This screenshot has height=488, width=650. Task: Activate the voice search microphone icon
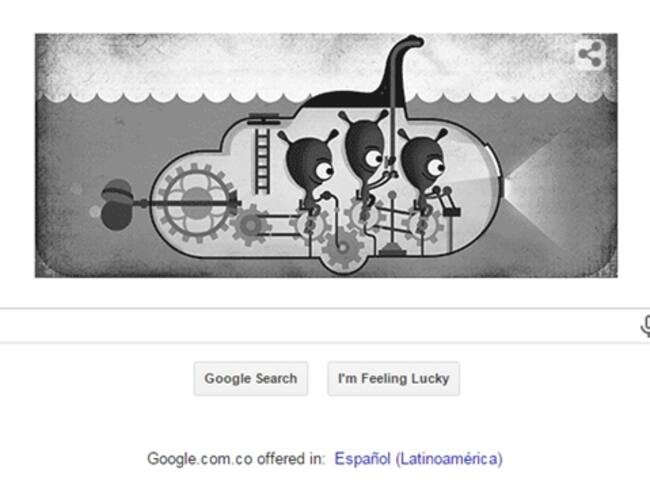[x=646, y=326]
